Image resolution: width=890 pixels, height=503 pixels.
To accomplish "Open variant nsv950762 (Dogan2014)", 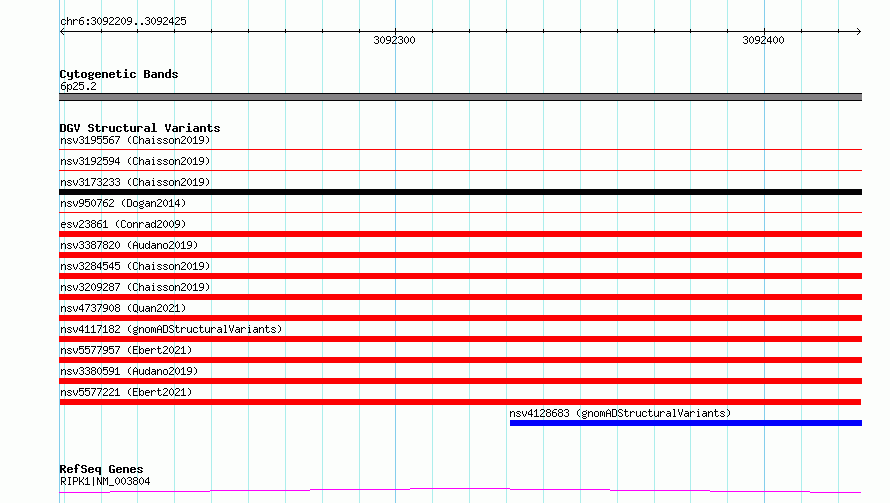I will click(x=123, y=203).
